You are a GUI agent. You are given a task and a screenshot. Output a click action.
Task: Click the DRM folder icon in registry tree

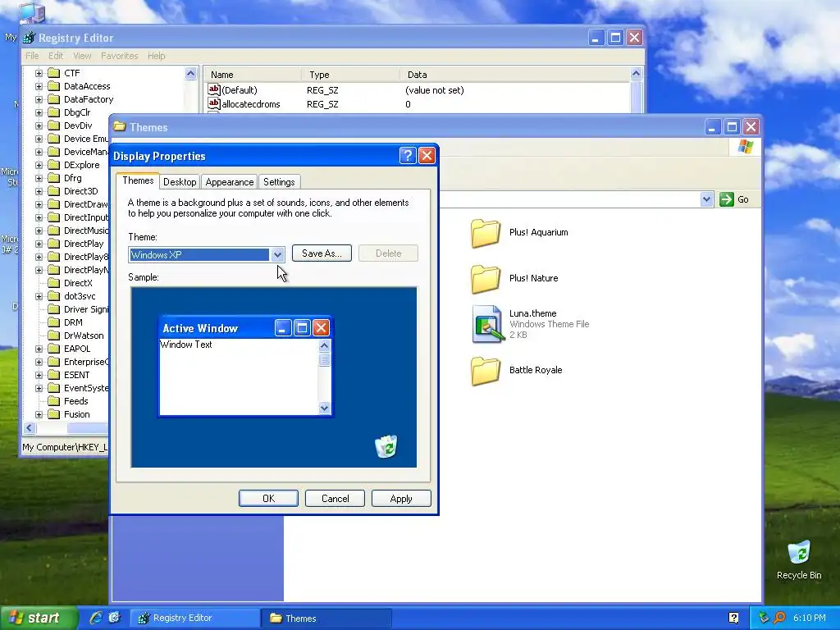click(53, 322)
